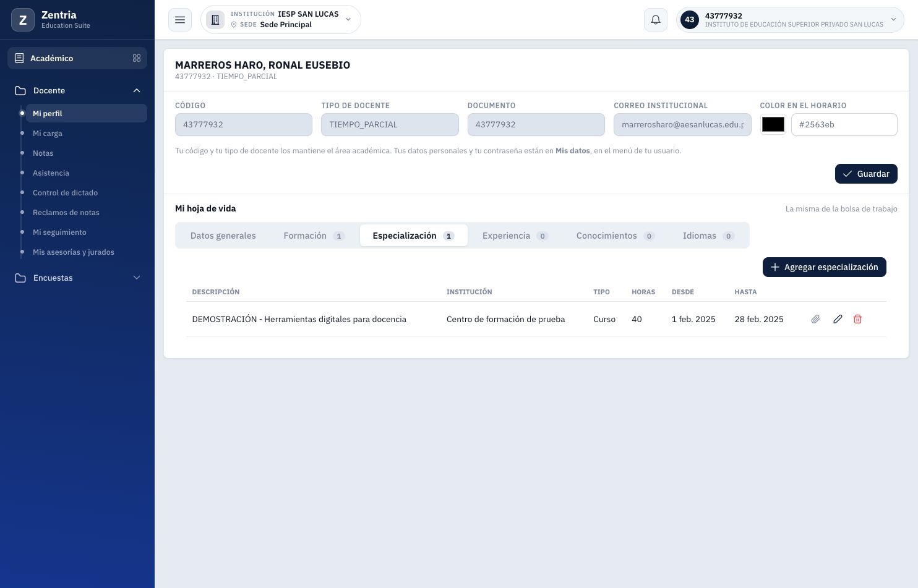The height and width of the screenshot is (588, 918).
Task: Switch to the Formación tab
Action: pos(314,236)
